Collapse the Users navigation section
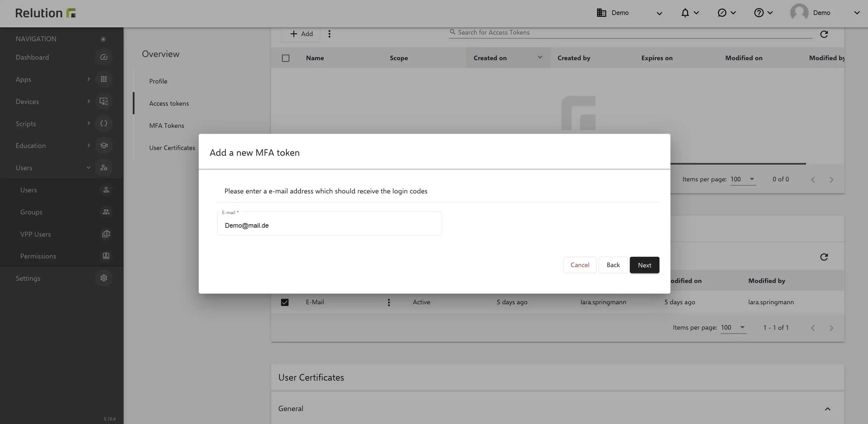Viewport: 868px width, 424px height. (x=88, y=168)
